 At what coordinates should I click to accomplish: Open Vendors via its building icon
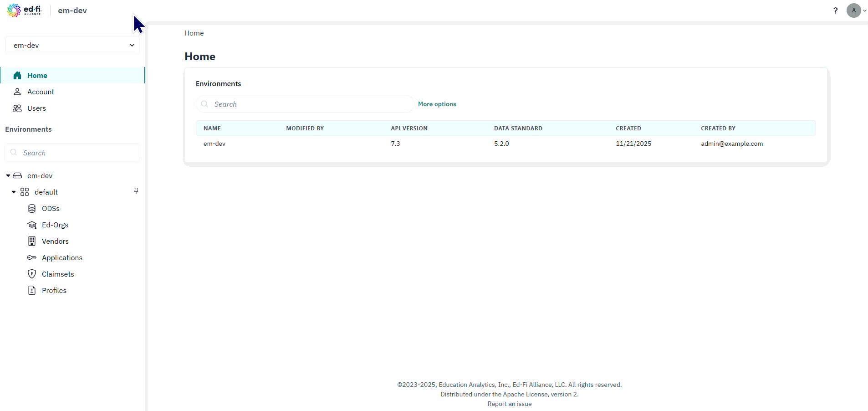pyautogui.click(x=31, y=241)
